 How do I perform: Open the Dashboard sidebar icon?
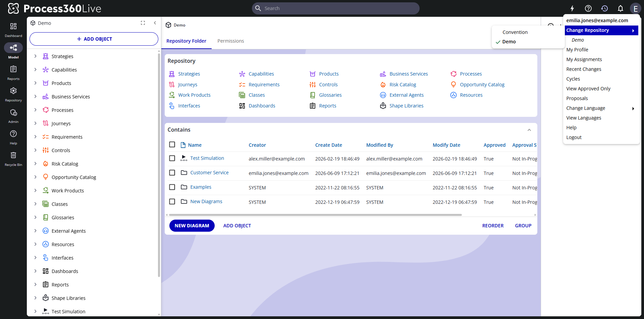[x=13, y=30]
